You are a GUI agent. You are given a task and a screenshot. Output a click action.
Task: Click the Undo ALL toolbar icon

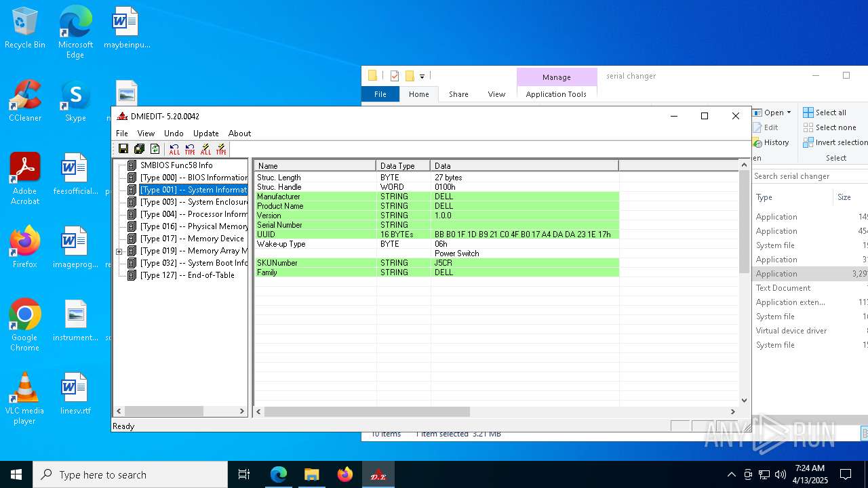(174, 149)
